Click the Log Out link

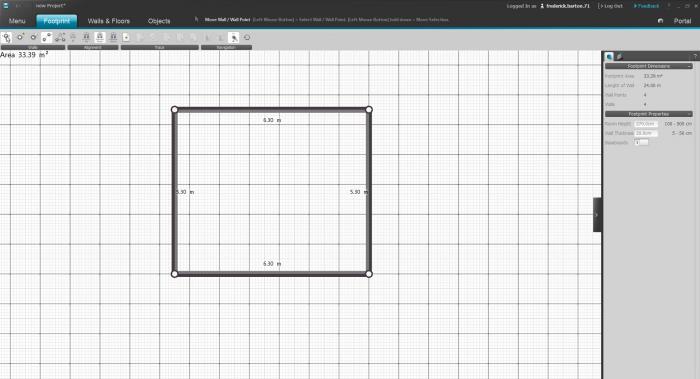[611, 6]
